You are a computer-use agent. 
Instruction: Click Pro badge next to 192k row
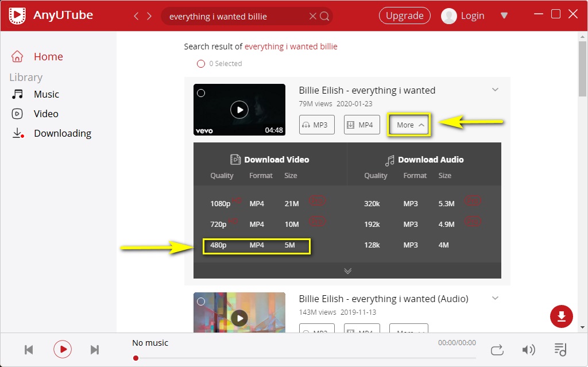473,221
